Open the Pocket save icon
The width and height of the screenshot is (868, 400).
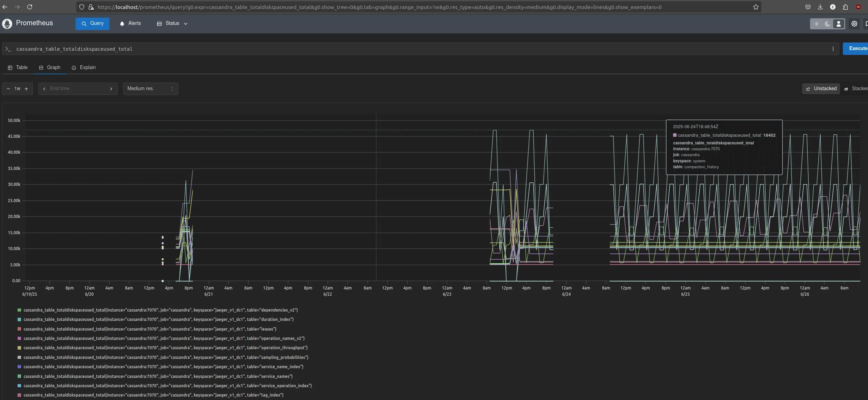(808, 7)
